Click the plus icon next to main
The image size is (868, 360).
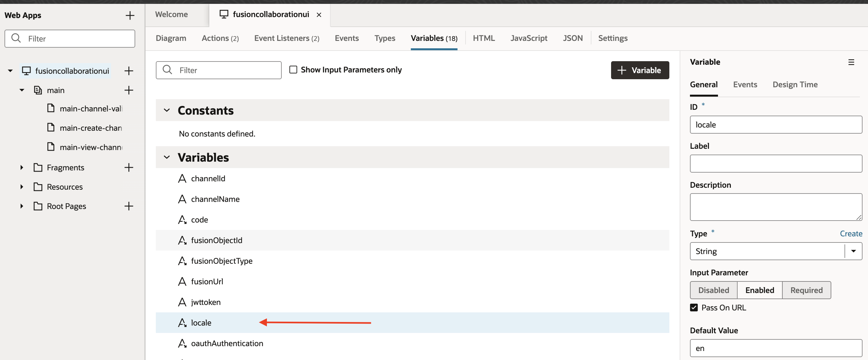click(129, 90)
